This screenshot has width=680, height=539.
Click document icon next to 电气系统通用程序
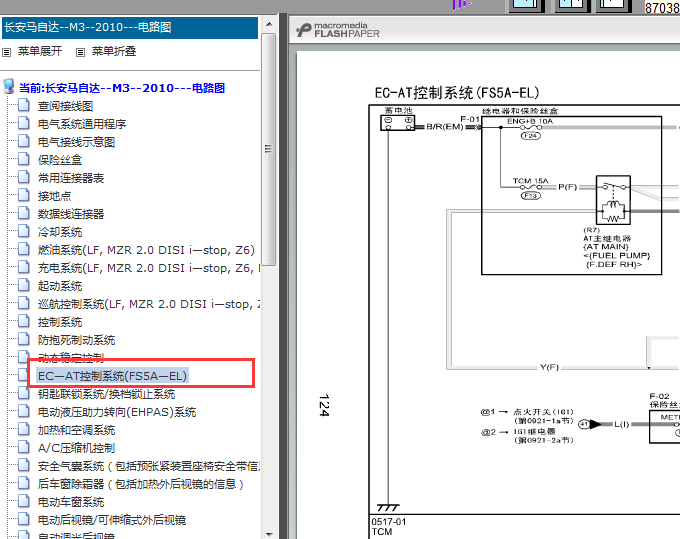coord(24,123)
